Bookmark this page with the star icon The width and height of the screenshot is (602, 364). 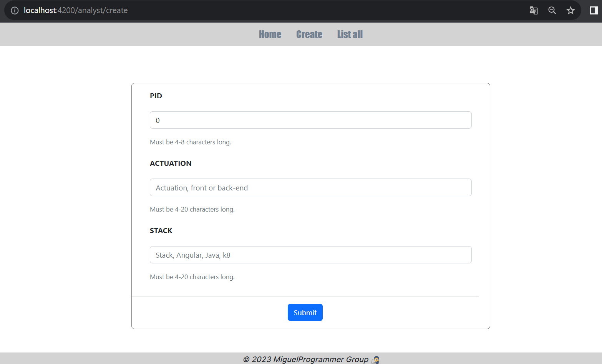click(x=570, y=10)
